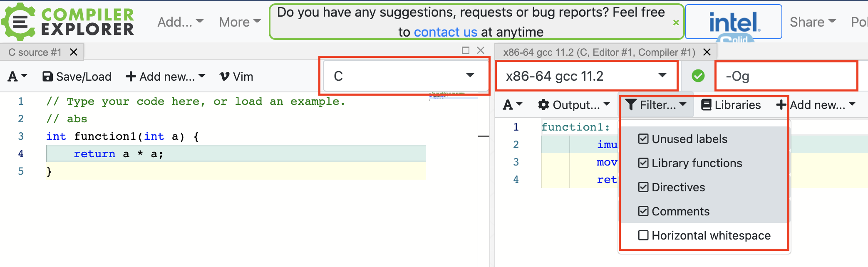Click the green compilation status checkmark
Image resolution: width=868 pixels, height=267 pixels.
[x=698, y=76]
